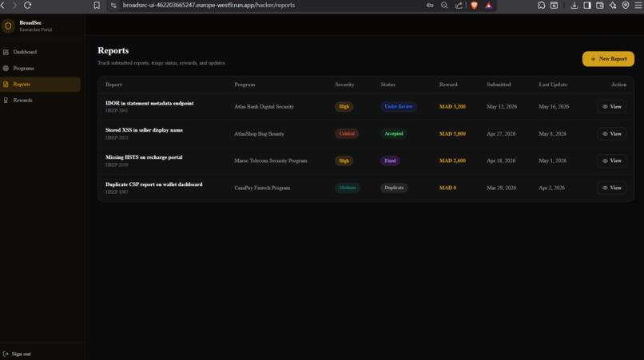Click the Reward column header
The image size is (644, 360).
(448, 85)
